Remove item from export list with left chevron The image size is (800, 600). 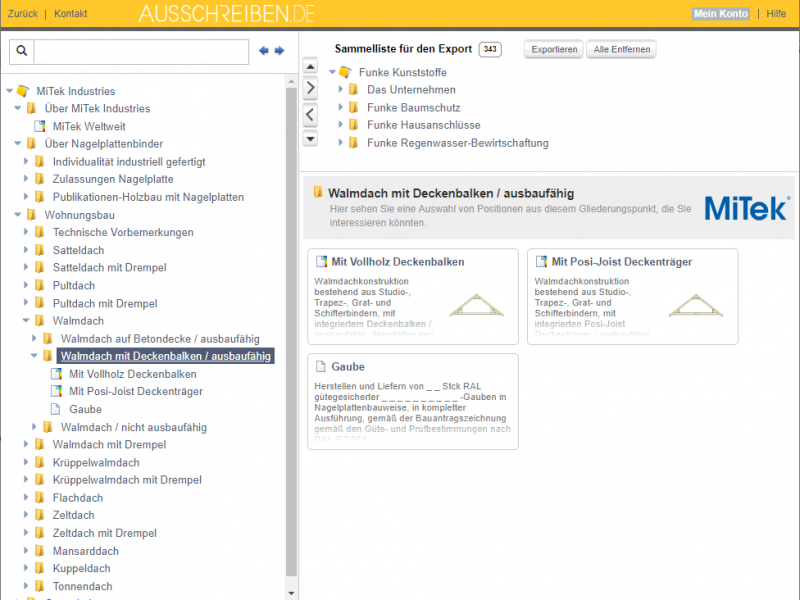pos(310,115)
